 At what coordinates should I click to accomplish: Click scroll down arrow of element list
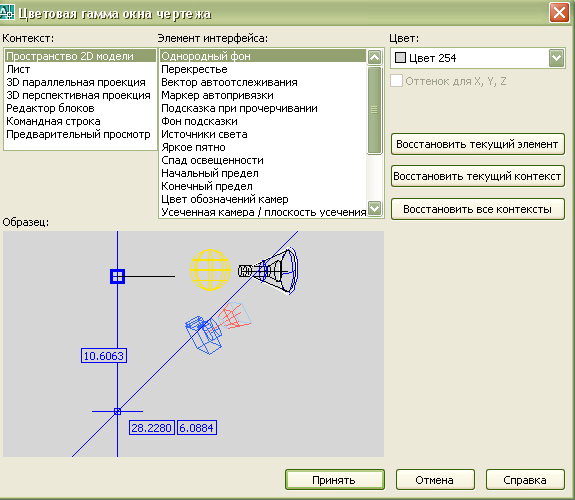[x=374, y=209]
